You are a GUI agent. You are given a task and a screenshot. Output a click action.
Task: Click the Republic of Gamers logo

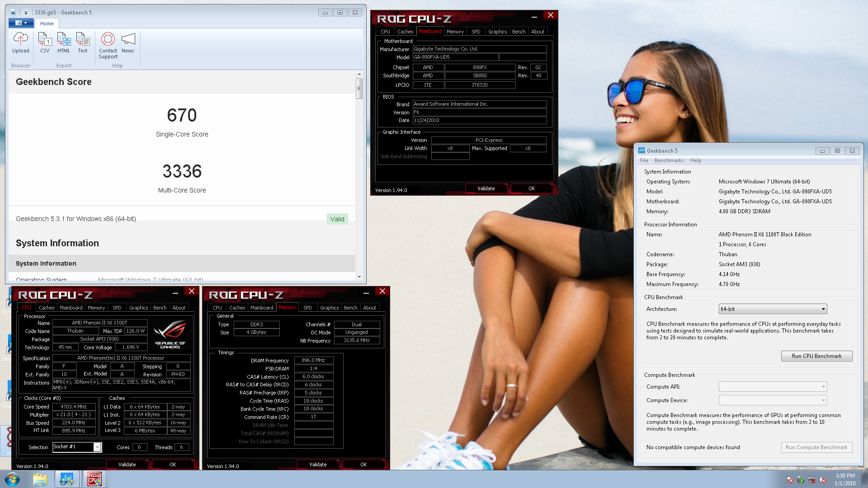click(170, 334)
